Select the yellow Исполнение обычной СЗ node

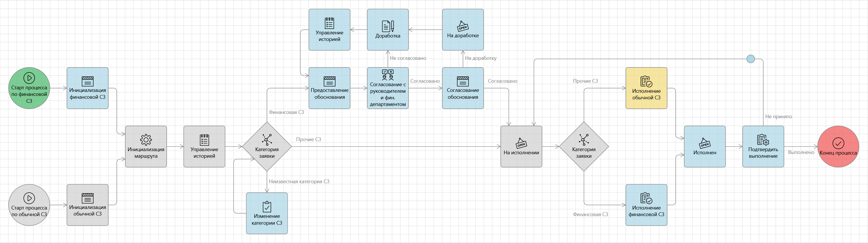(646, 88)
